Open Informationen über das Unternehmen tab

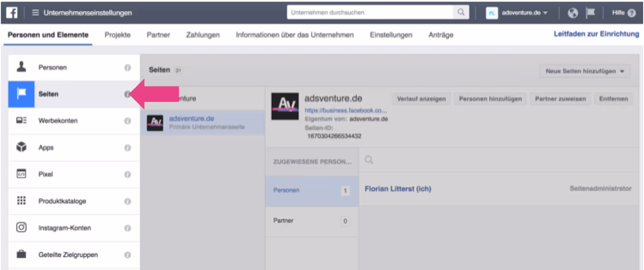click(295, 35)
